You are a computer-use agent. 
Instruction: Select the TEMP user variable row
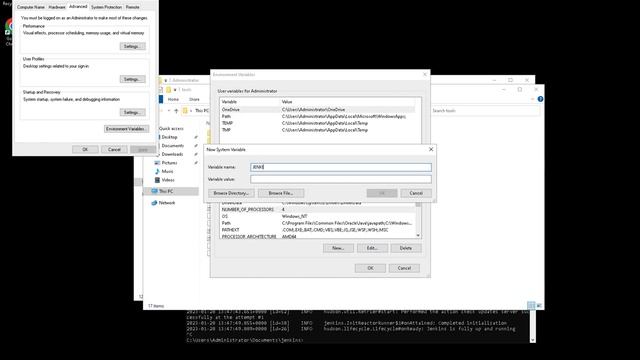tap(317, 123)
